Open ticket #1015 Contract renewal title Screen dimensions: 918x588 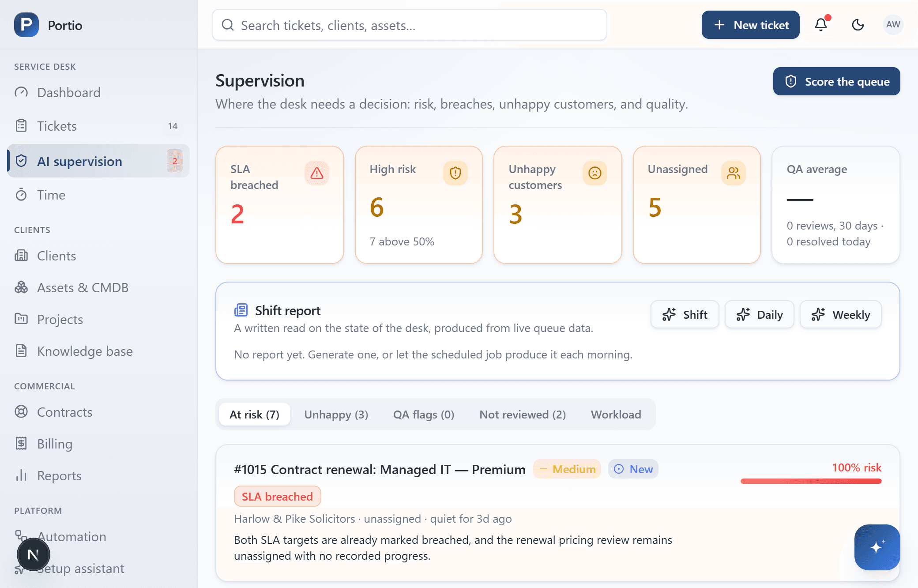pyautogui.click(x=380, y=469)
